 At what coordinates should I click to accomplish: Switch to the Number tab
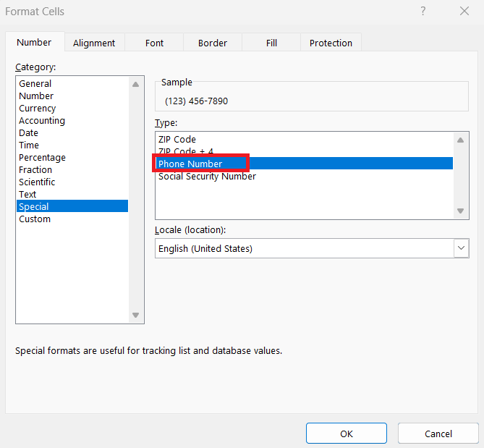(35, 42)
